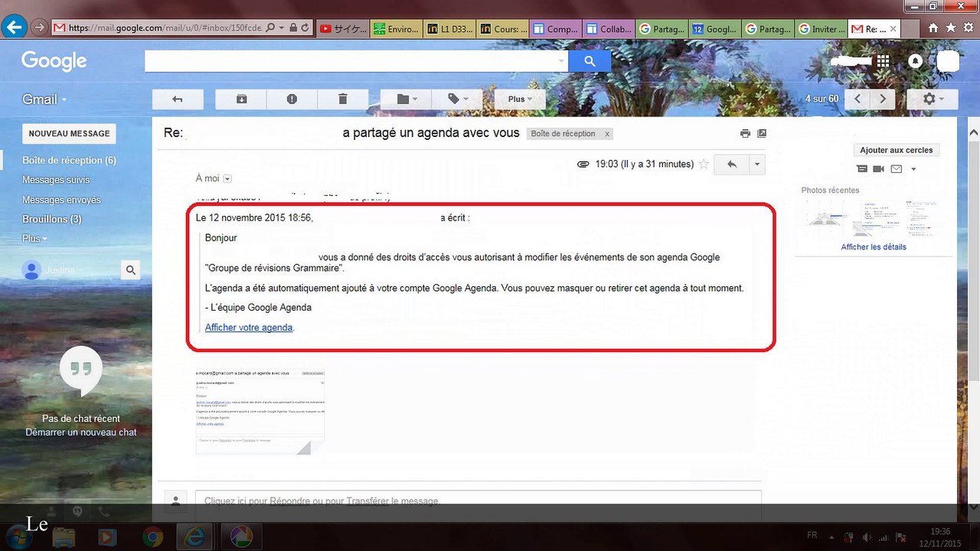Switch to the YouTube browser tab

tap(341, 29)
